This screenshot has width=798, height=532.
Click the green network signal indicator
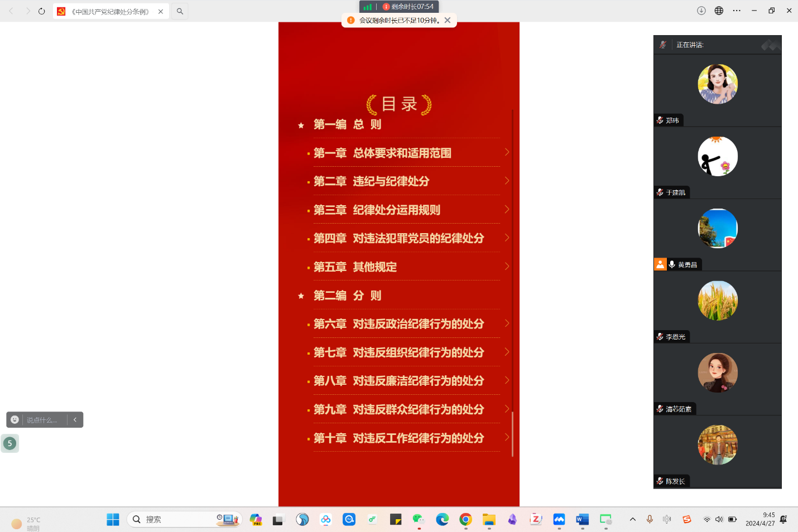pos(367,7)
